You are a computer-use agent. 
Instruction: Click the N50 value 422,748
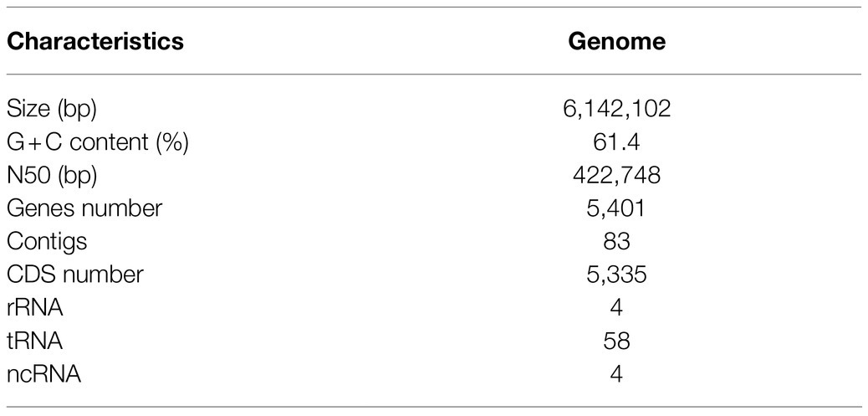(616, 176)
